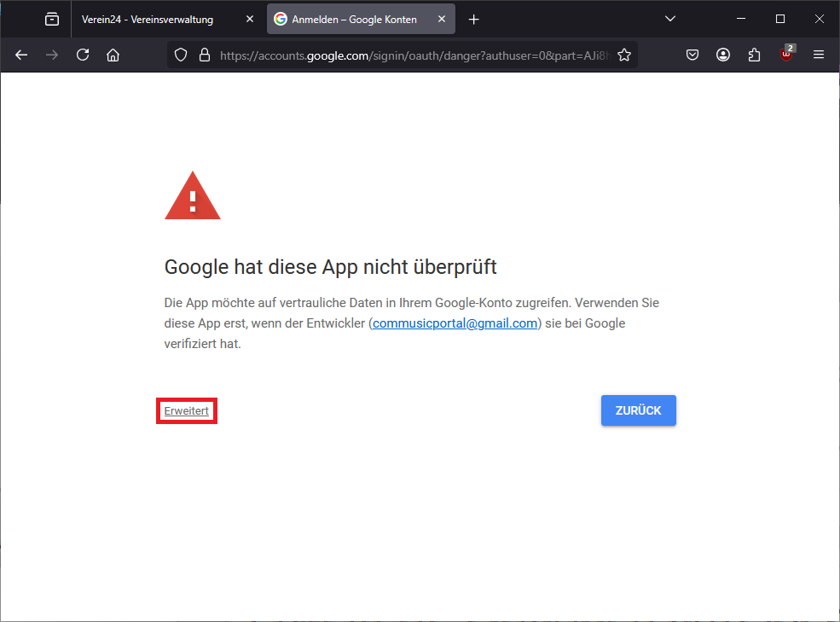This screenshot has width=840, height=622.
Task: Click the Erweitert link
Action: click(187, 410)
